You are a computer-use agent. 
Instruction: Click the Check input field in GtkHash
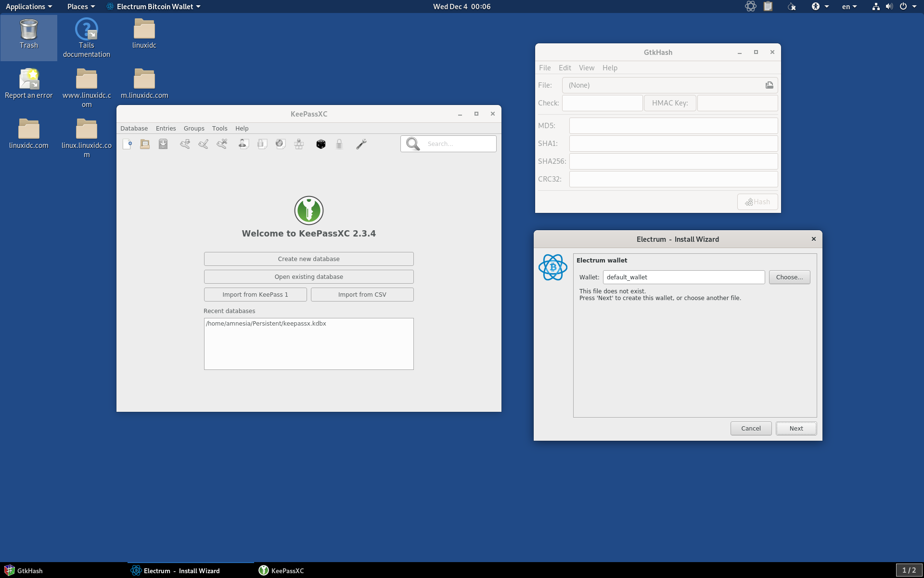[603, 103]
